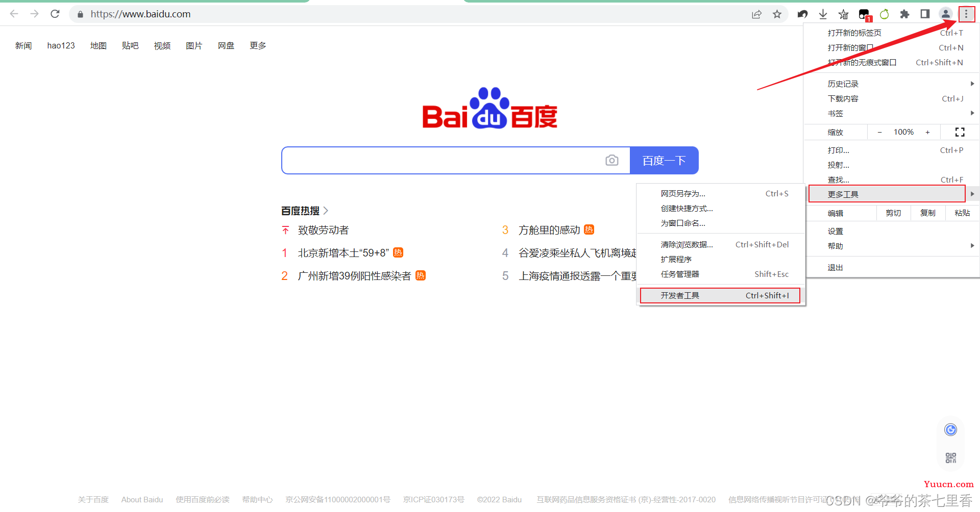Image resolution: width=980 pixels, height=512 pixels.
Task: Click the camera image search icon
Action: tap(612, 161)
